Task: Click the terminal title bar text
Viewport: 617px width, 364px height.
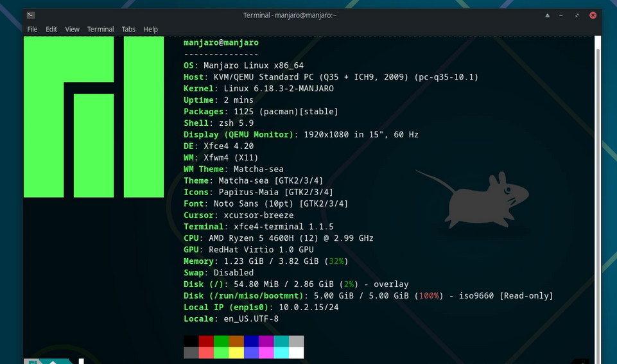Action: pyautogui.click(x=290, y=15)
